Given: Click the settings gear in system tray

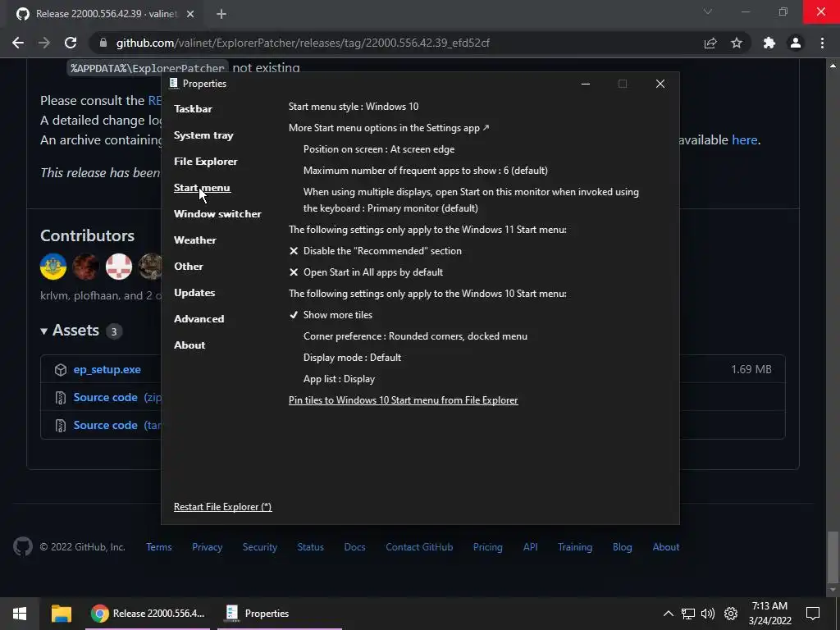Looking at the screenshot, I should (x=731, y=614).
